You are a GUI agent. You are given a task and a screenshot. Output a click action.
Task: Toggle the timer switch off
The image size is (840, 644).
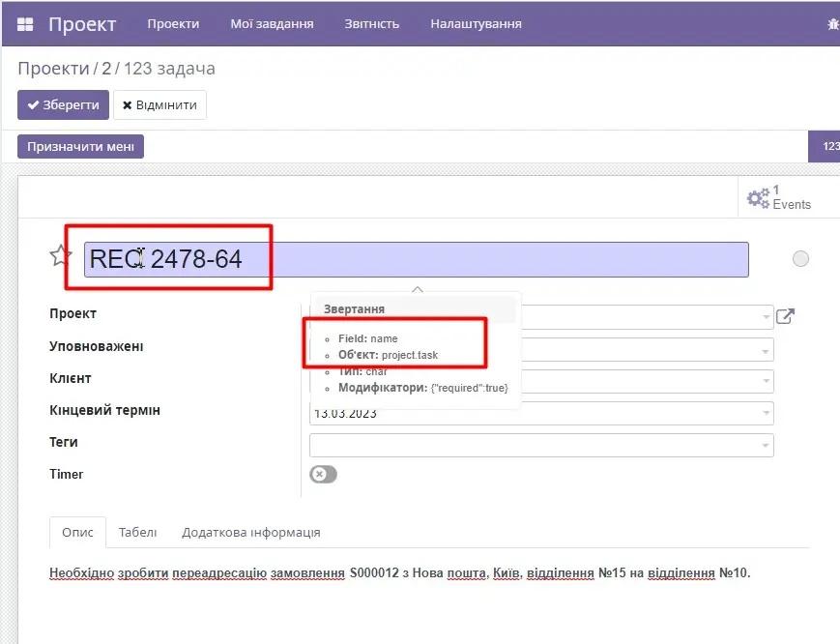click(323, 474)
